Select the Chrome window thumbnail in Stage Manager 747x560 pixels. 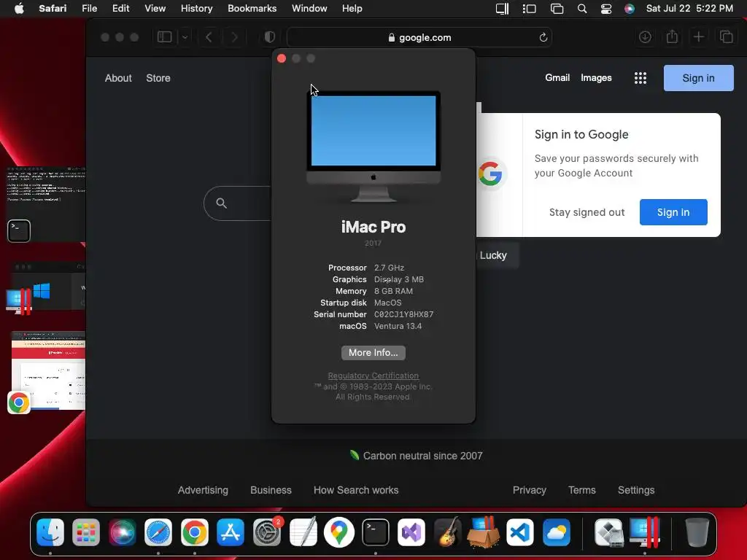tap(47, 371)
